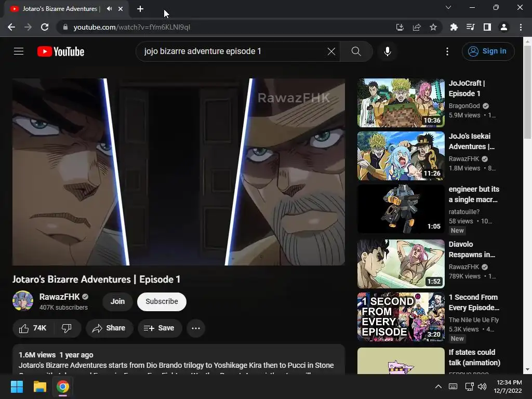Open tab search chevron dropdown
This screenshot has height=399, width=532.
(448, 7)
